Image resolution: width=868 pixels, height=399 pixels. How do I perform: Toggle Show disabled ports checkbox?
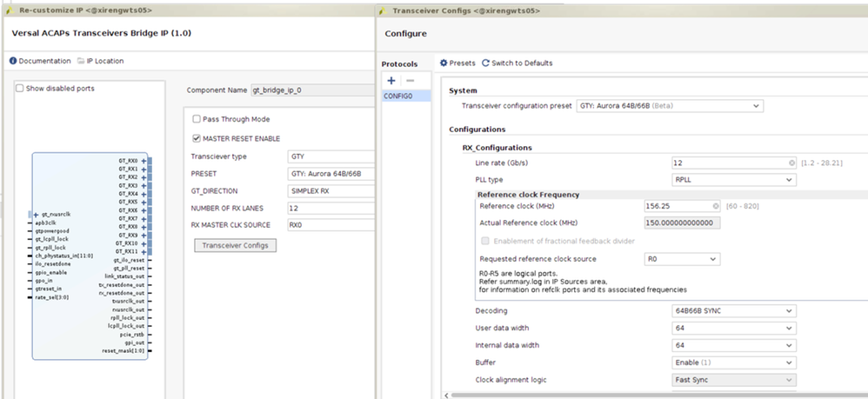coord(20,89)
